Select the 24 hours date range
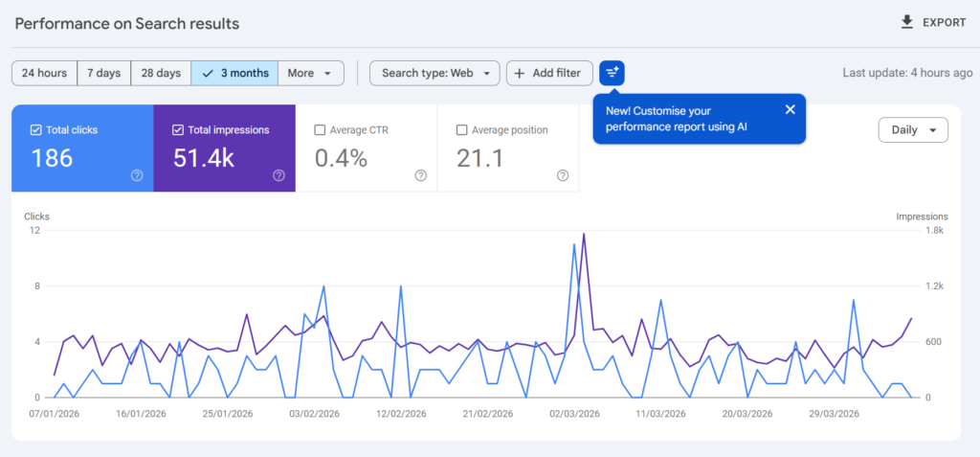Image resolution: width=980 pixels, height=457 pixels. [44, 73]
